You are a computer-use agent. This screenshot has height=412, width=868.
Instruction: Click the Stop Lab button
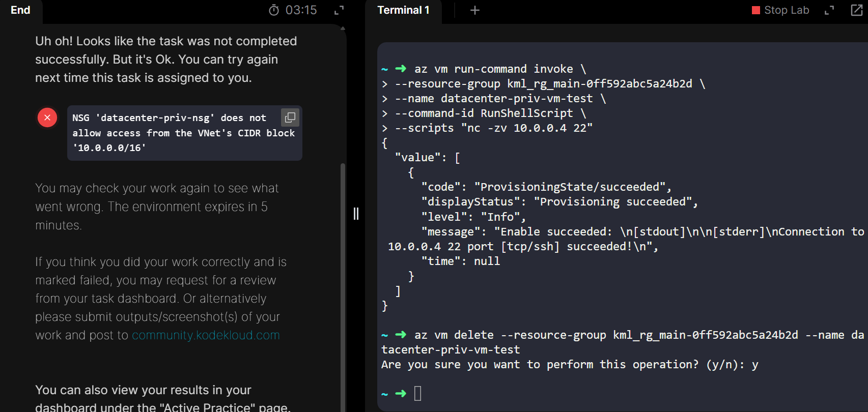tap(780, 10)
